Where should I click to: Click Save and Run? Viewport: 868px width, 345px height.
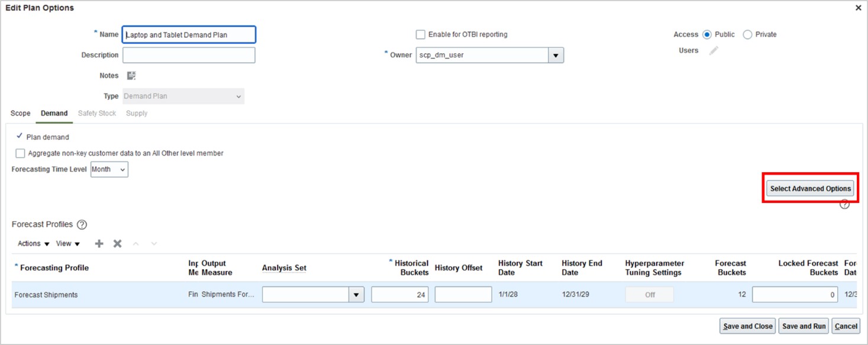(803, 325)
